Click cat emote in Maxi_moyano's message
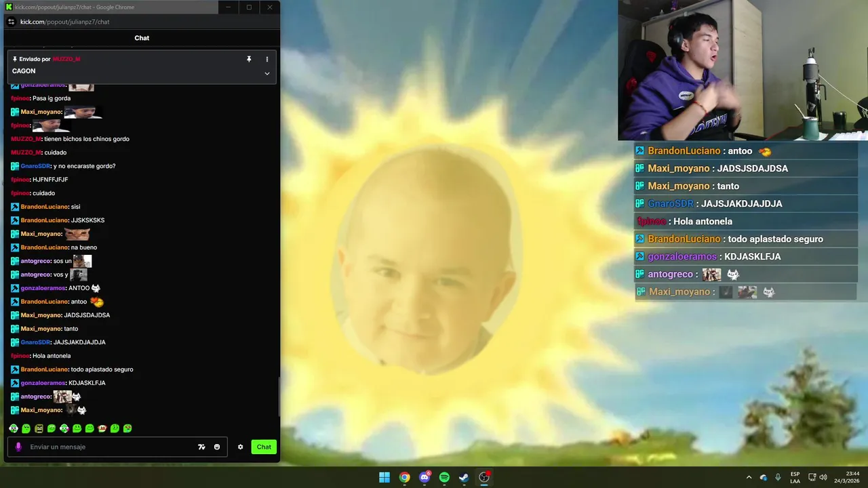Viewport: 868px width, 488px height. point(77,234)
